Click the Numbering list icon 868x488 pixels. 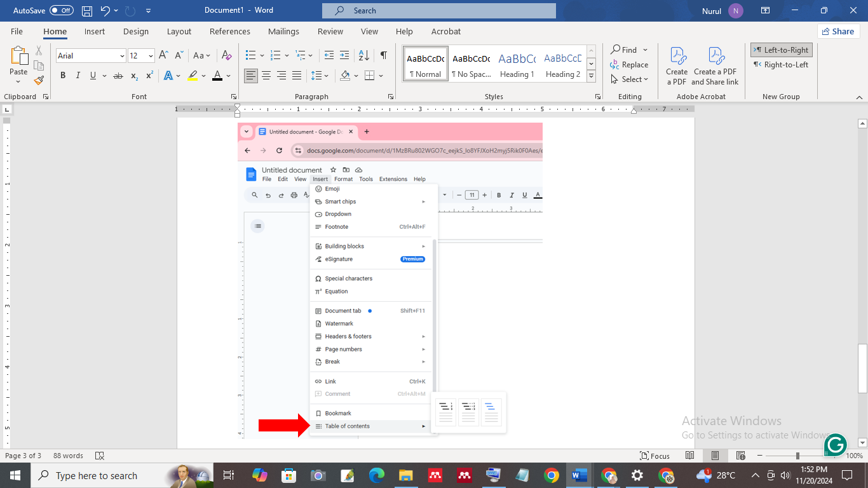click(x=277, y=56)
